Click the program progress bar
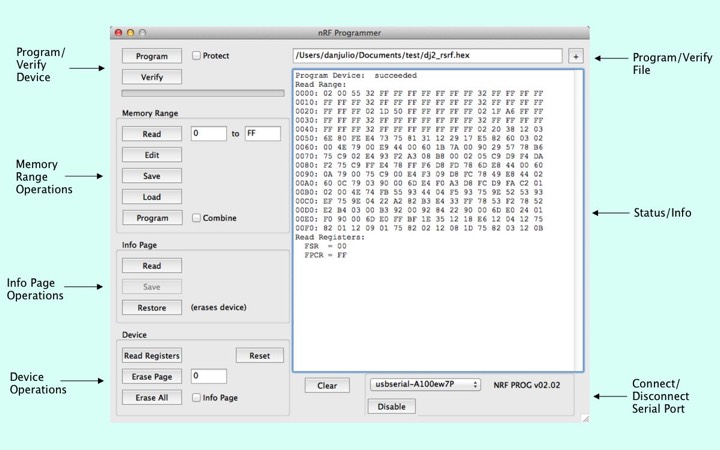This screenshot has height=450, width=720. click(x=202, y=93)
